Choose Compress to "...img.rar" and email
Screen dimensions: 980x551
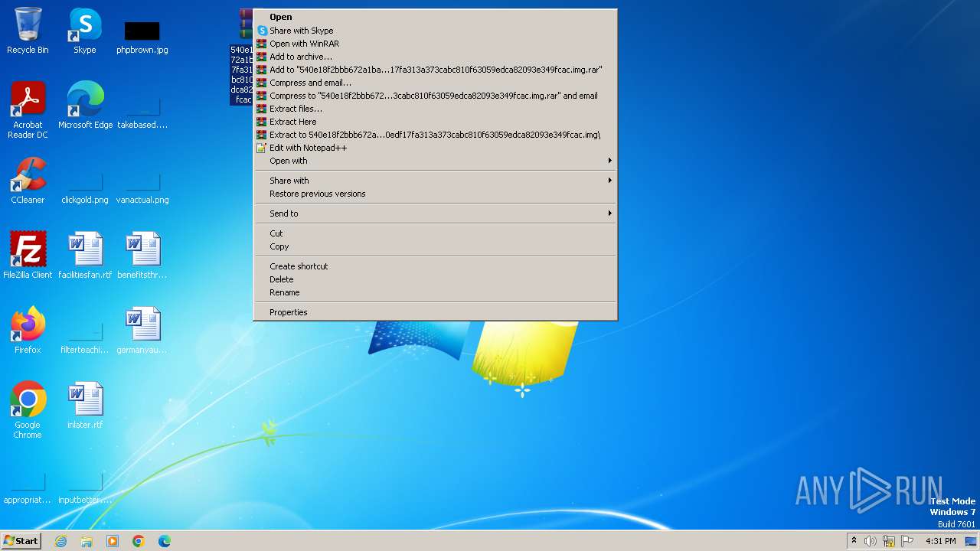pyautogui.click(x=436, y=96)
